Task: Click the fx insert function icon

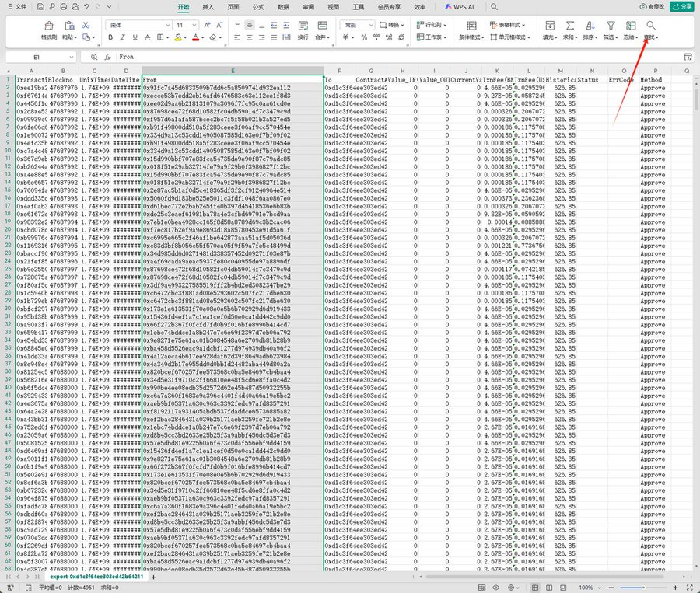Action: (x=107, y=57)
